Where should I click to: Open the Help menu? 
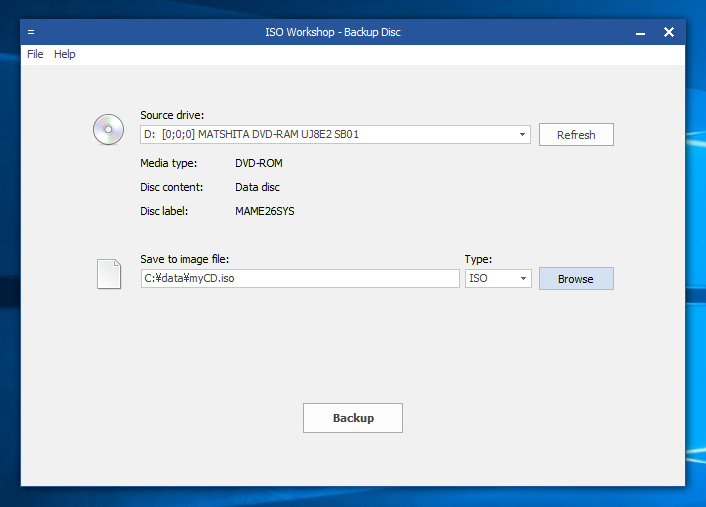coord(64,54)
